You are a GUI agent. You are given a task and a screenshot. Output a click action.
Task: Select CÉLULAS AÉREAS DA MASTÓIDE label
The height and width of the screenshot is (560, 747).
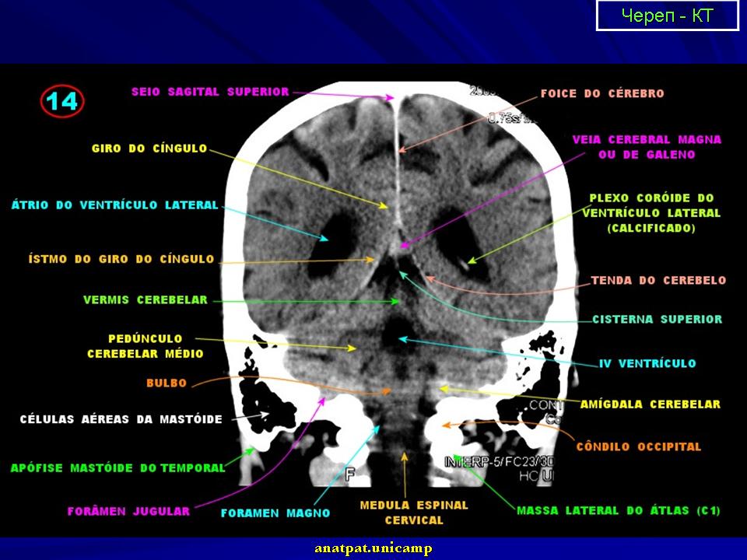tap(121, 419)
